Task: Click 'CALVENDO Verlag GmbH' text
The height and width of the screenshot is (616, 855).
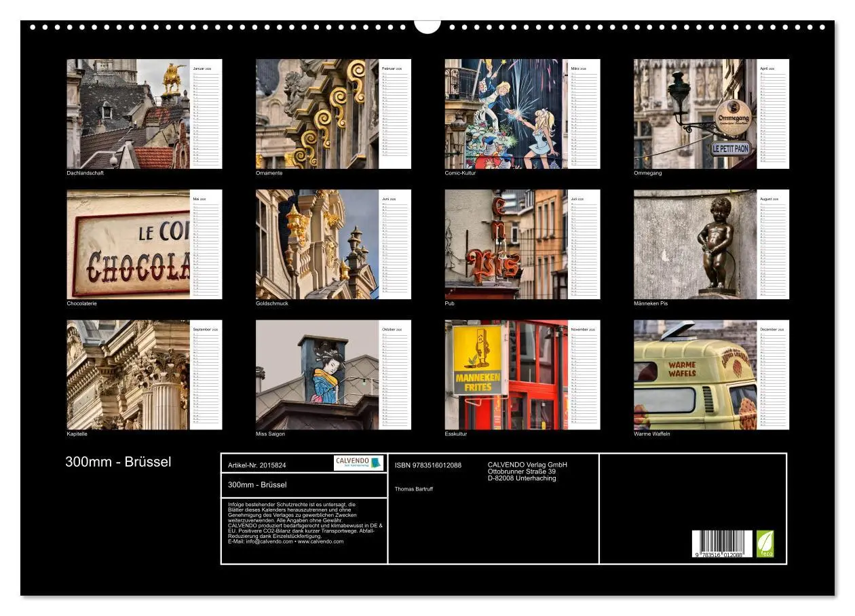Action: (527, 465)
